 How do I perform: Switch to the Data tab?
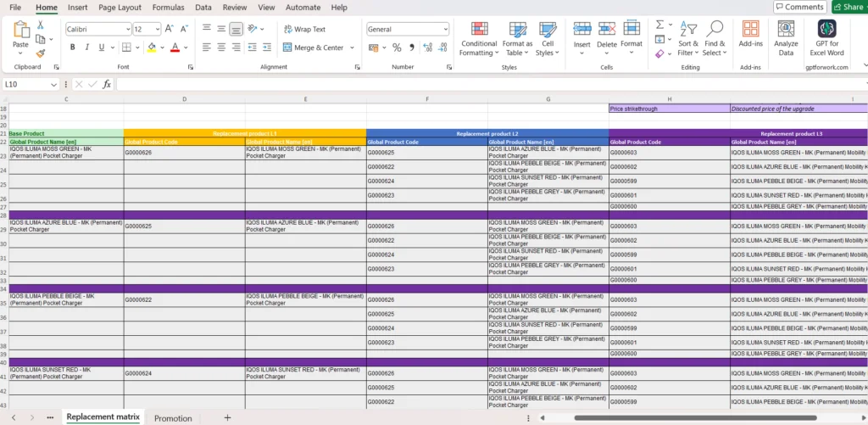(x=203, y=7)
